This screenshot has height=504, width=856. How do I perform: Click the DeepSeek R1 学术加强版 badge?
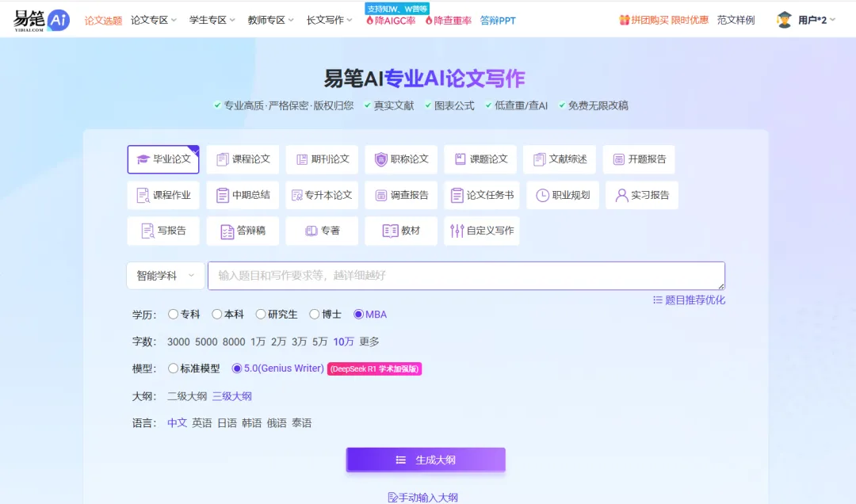pyautogui.click(x=374, y=369)
